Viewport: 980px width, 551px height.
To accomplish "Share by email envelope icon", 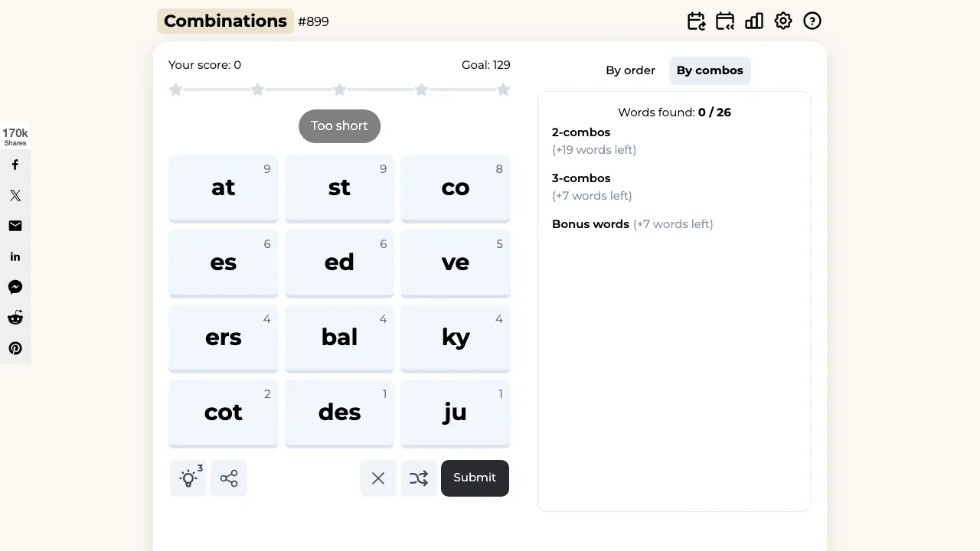I will (x=15, y=226).
